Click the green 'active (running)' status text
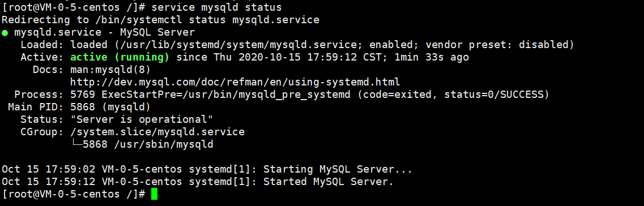Screen dimensions: 644x206 pos(120,57)
